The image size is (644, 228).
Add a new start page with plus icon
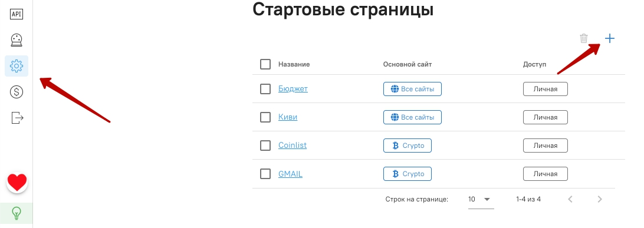[610, 38]
